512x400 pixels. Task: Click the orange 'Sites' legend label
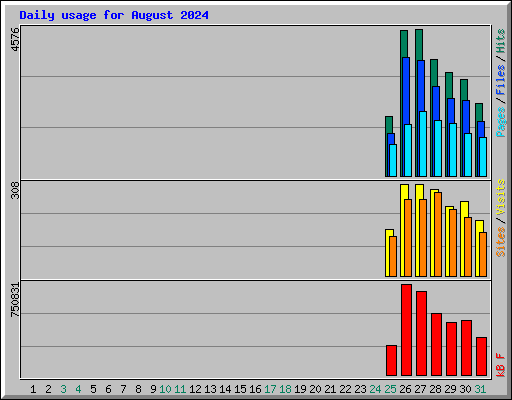[501, 242]
